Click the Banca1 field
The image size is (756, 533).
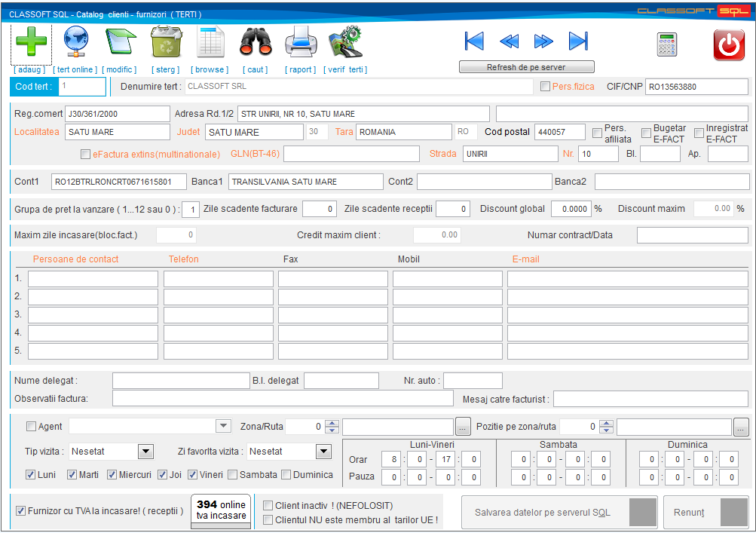pyautogui.click(x=306, y=182)
